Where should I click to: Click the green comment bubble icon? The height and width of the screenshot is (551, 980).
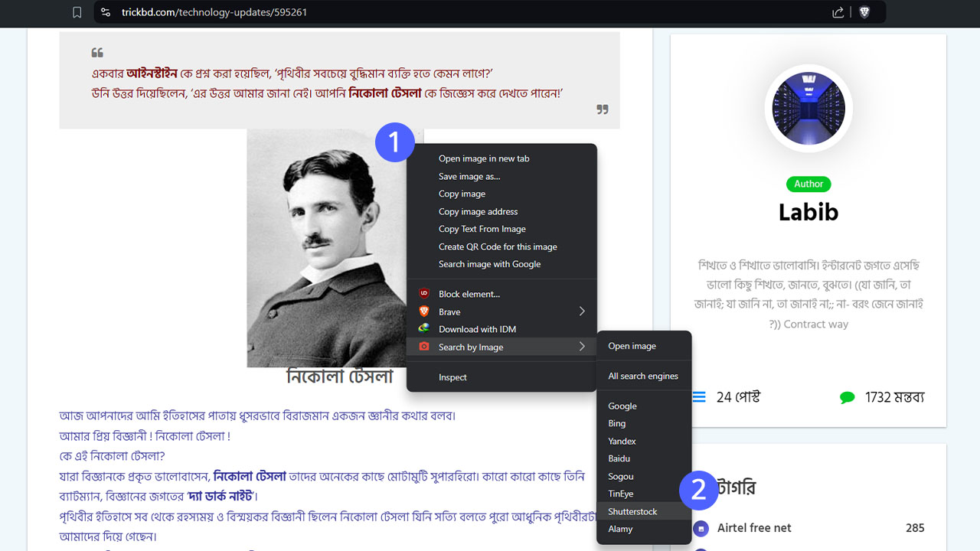(x=847, y=397)
